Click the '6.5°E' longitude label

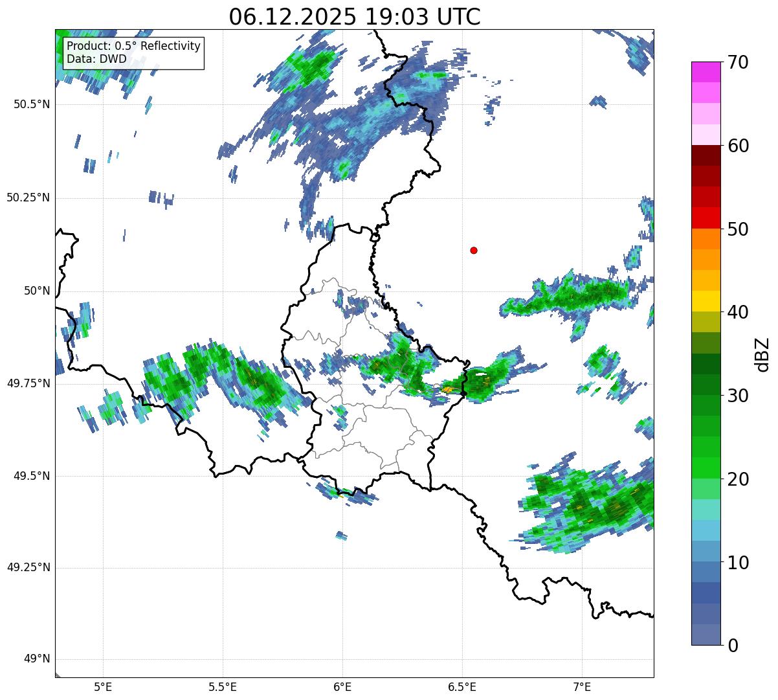[462, 688]
